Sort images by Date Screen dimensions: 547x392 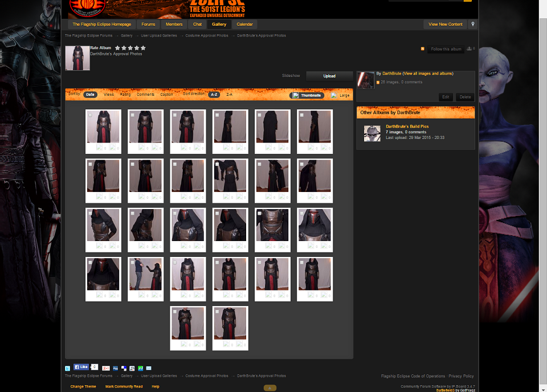tap(91, 95)
